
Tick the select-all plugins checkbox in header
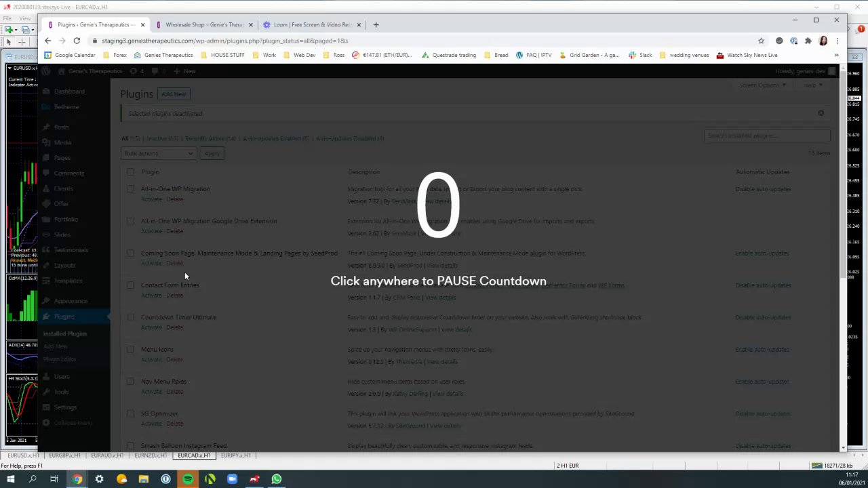[130, 172]
